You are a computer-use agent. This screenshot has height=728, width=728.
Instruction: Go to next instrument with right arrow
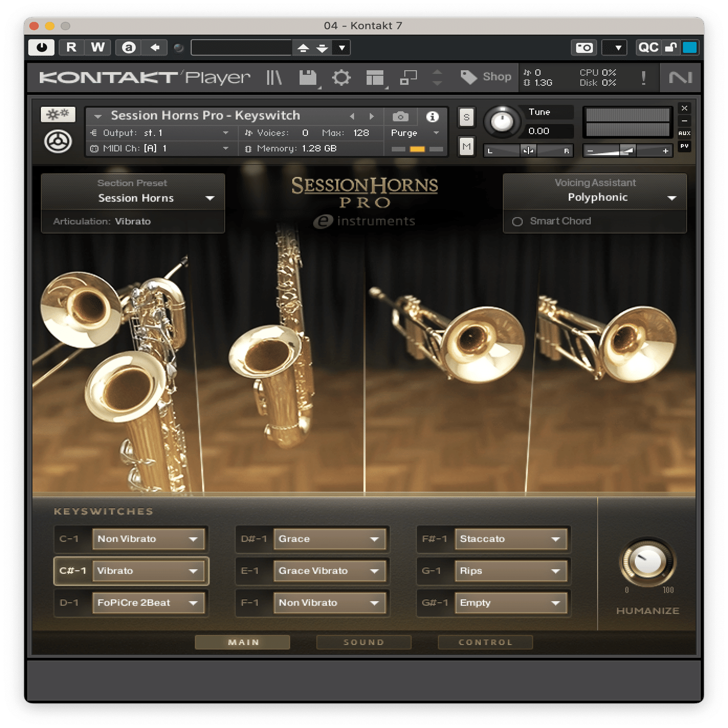click(x=372, y=116)
